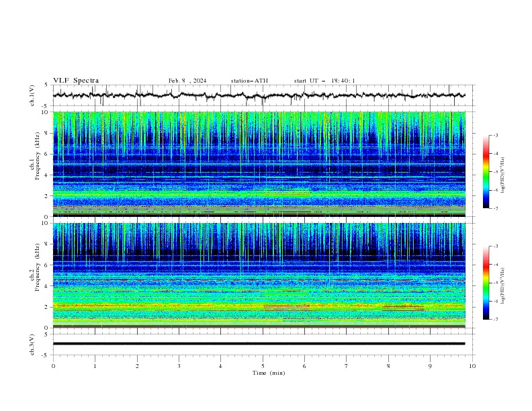This screenshot has height=411, width=532.
Task: Click time axis tick label '3'
Action: click(x=179, y=366)
